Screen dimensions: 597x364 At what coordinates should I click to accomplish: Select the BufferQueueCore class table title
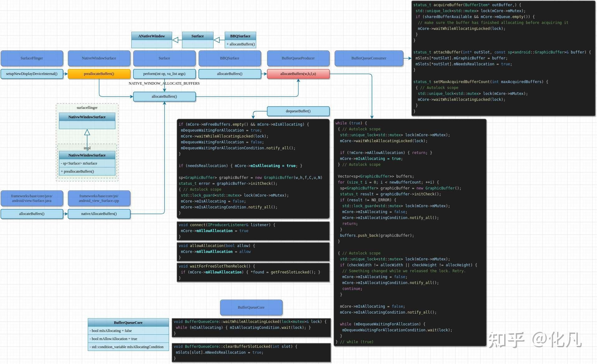coord(128,323)
